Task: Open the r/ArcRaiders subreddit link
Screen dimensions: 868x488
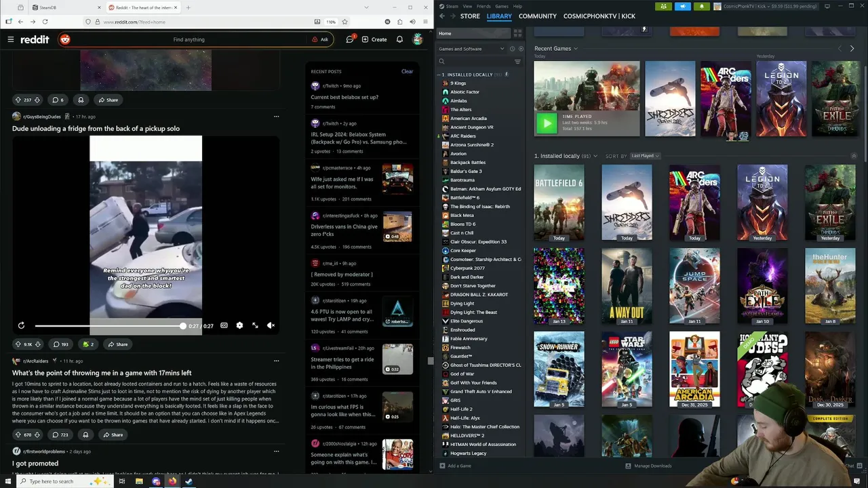Action: point(35,361)
